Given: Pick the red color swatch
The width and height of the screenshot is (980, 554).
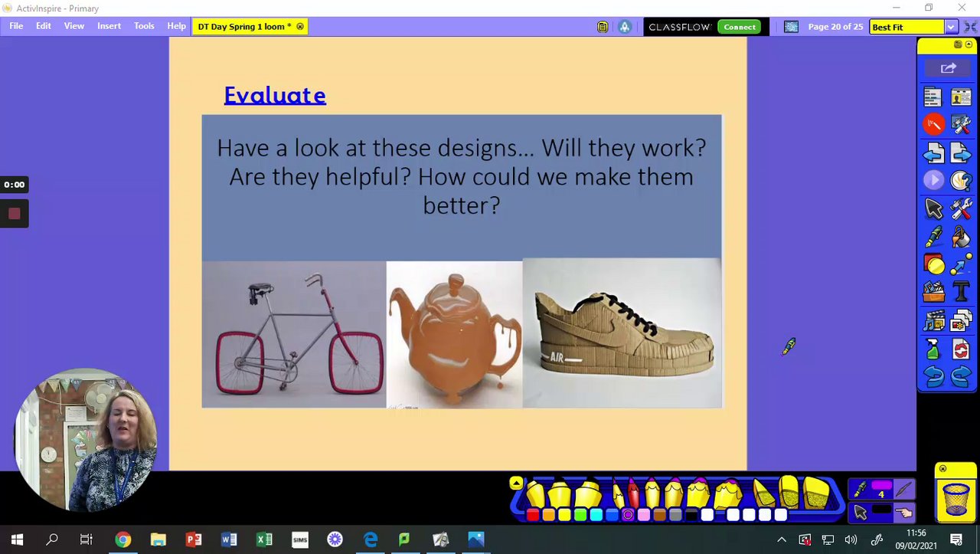Looking at the screenshot, I should click(x=533, y=515).
